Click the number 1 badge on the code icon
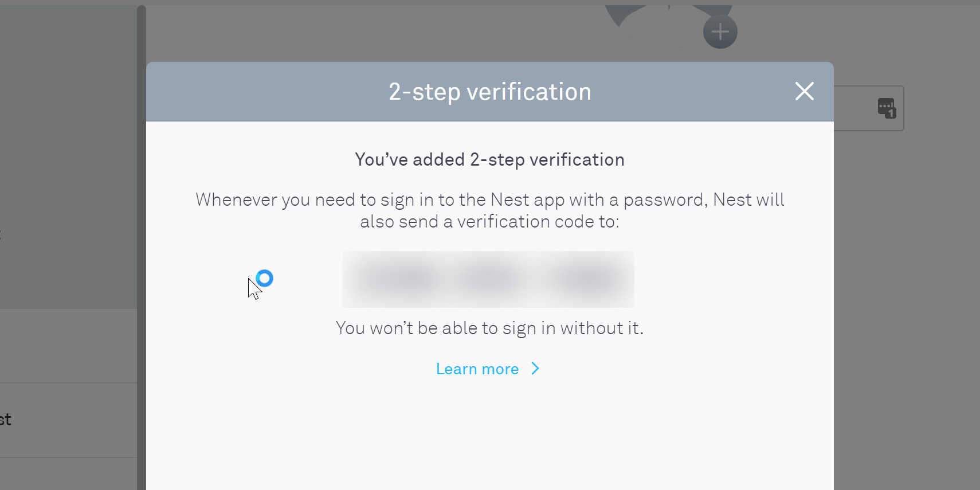 click(892, 112)
